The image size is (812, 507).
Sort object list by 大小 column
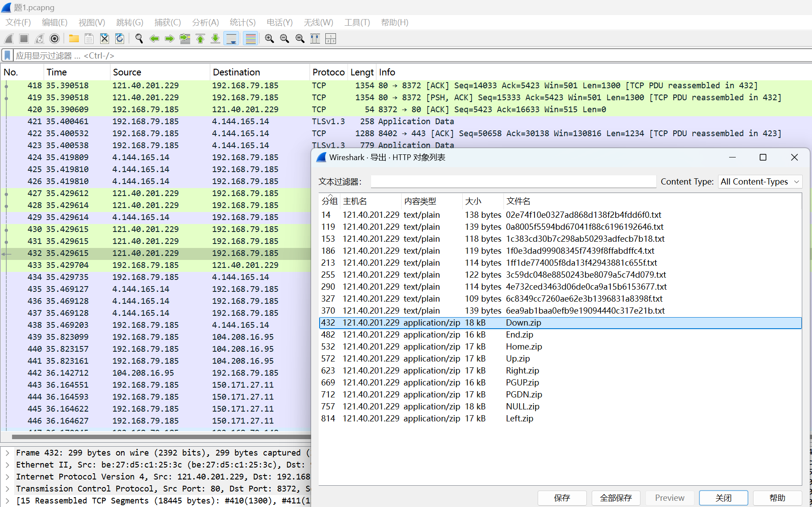[x=483, y=201]
